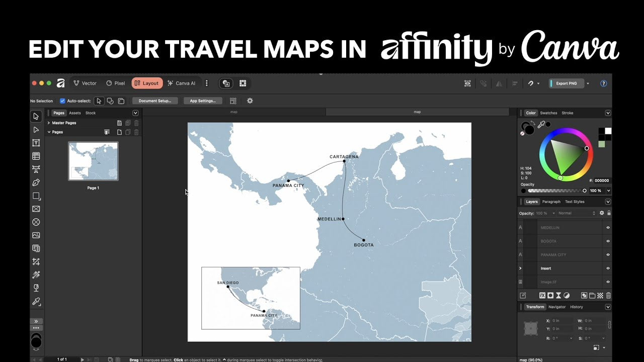Viewport: 644px width, 362px height.
Task: Uncheck the Auto-select checkbox
Action: pyautogui.click(x=62, y=101)
